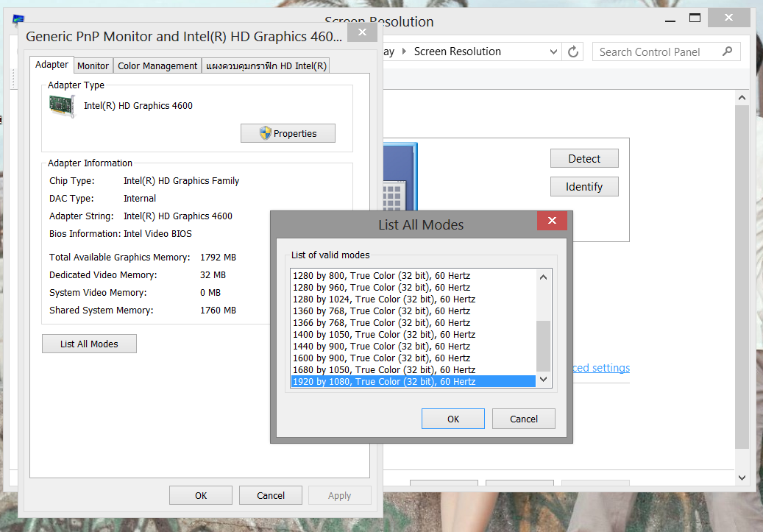Select 1600 by 900 mode
The height and width of the screenshot is (532, 763).
[413, 358]
